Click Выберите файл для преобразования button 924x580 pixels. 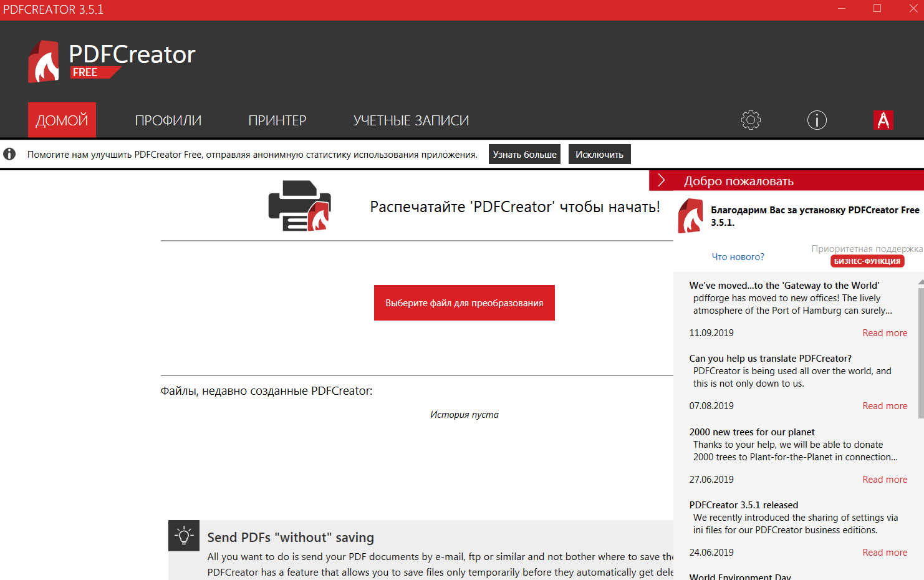coord(464,302)
